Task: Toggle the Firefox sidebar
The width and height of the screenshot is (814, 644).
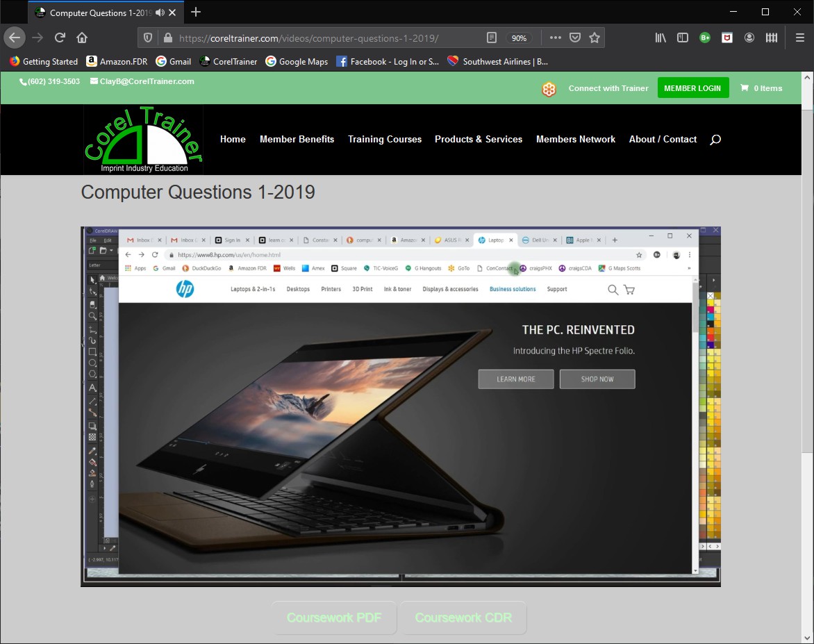Action: tap(683, 38)
